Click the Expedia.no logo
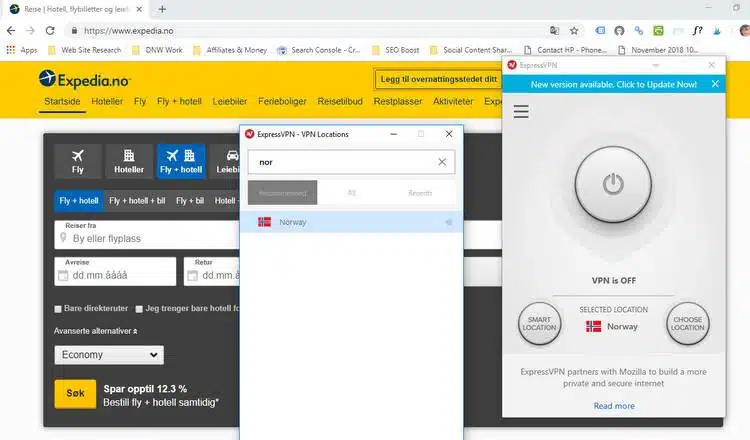 pos(84,79)
